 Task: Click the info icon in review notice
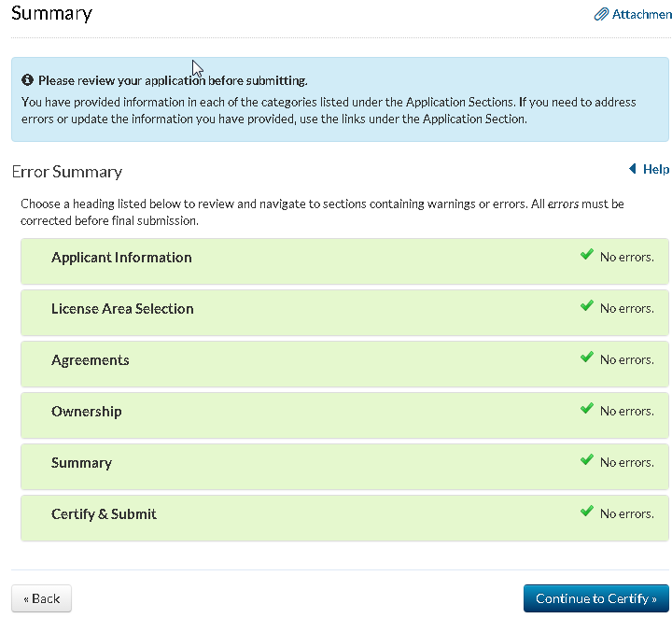[x=28, y=80]
